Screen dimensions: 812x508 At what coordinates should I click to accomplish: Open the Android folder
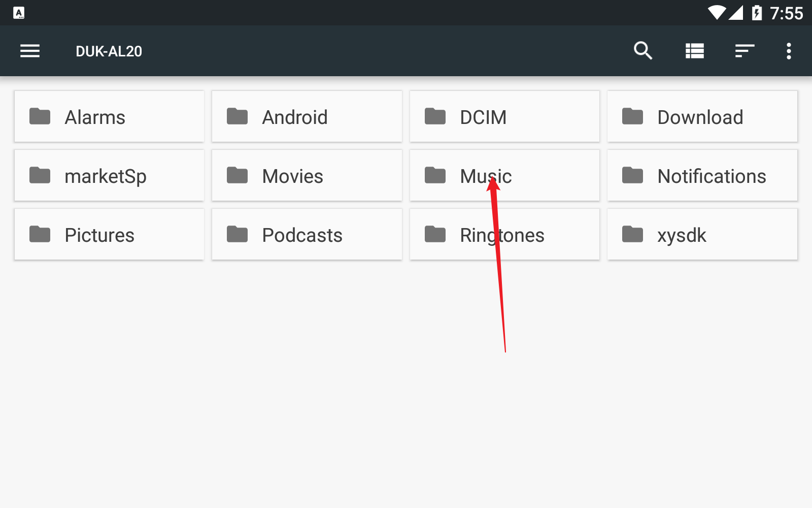pos(307,117)
